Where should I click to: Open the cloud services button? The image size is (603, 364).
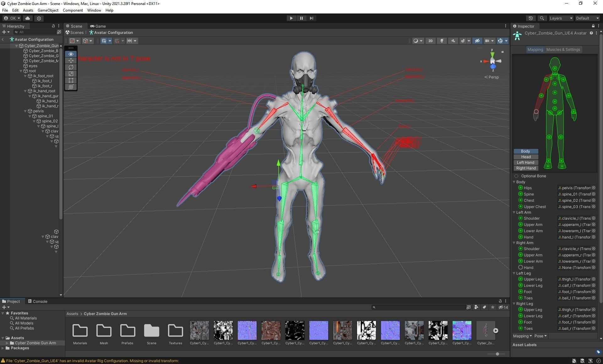(28, 18)
